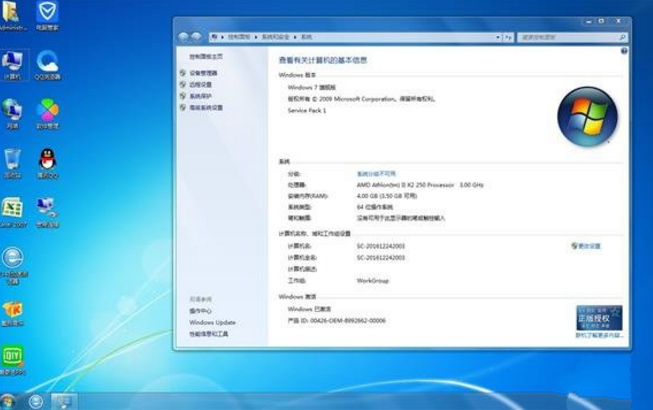Open Action Center (操作中心) link
This screenshot has height=410, width=653.
(x=200, y=311)
